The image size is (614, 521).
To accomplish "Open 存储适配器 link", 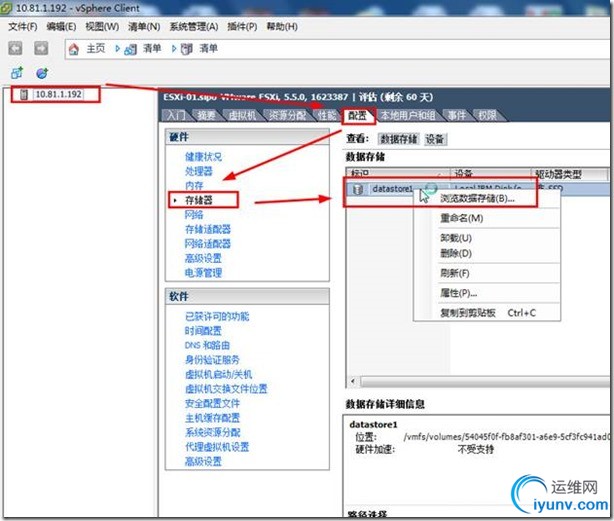I will (208, 229).
